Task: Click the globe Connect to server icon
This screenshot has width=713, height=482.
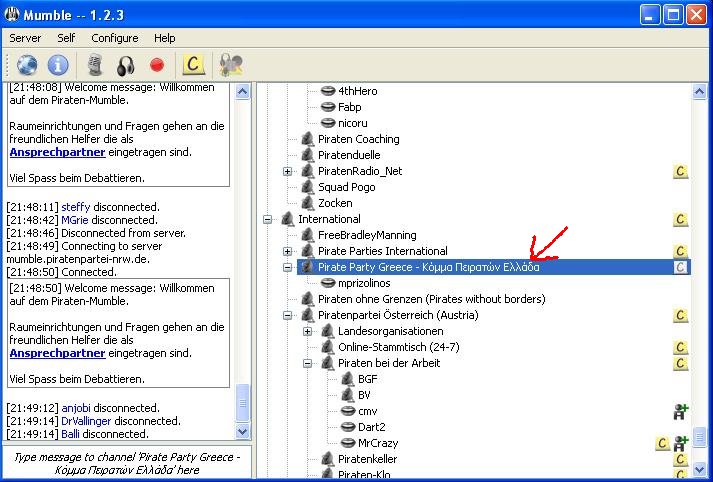Action: pos(27,65)
